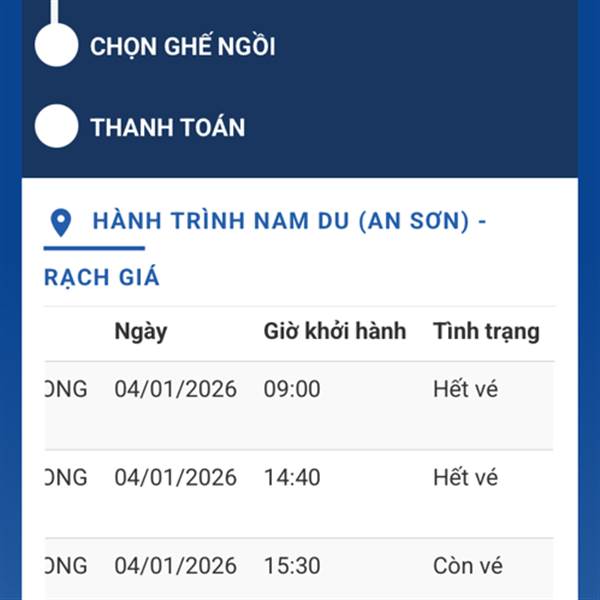Select the 14:40 departure time
Screen dimensions: 600x600
[x=292, y=478]
